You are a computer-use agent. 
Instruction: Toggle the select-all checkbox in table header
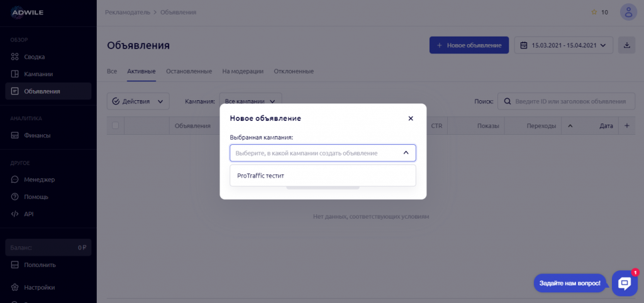coord(115,126)
